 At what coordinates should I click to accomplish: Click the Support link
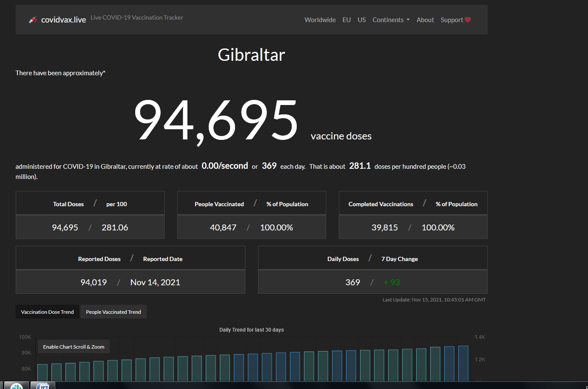tap(452, 20)
